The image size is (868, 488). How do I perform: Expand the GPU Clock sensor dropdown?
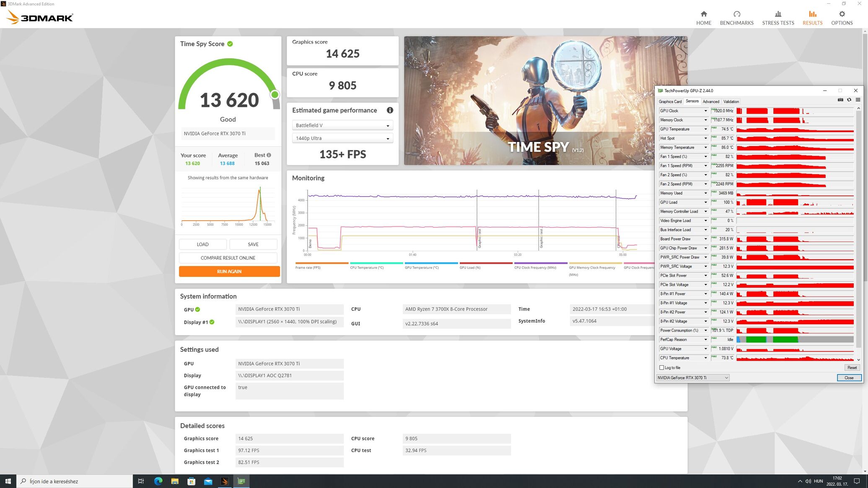click(705, 111)
